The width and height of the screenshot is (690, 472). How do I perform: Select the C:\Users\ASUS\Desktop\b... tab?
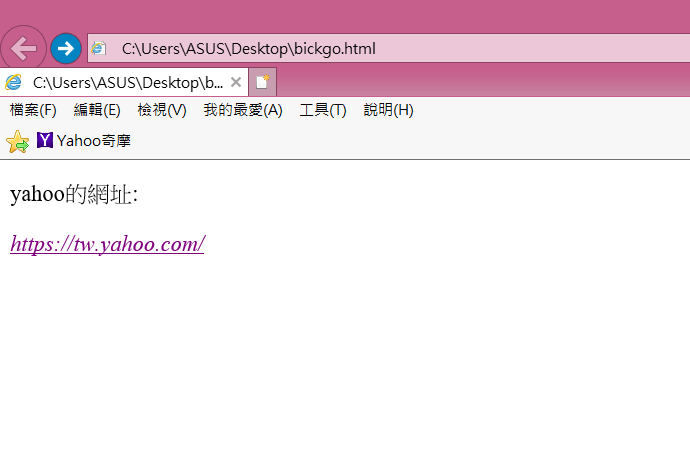(124, 82)
